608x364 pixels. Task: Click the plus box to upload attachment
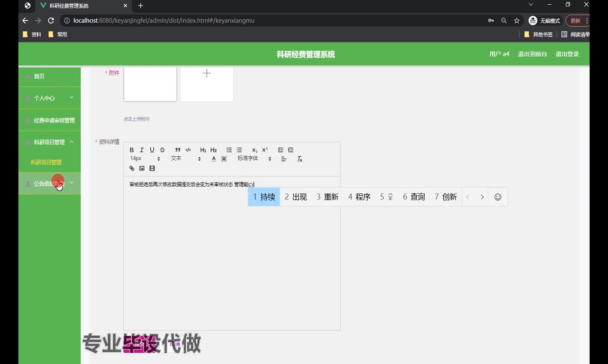click(207, 84)
